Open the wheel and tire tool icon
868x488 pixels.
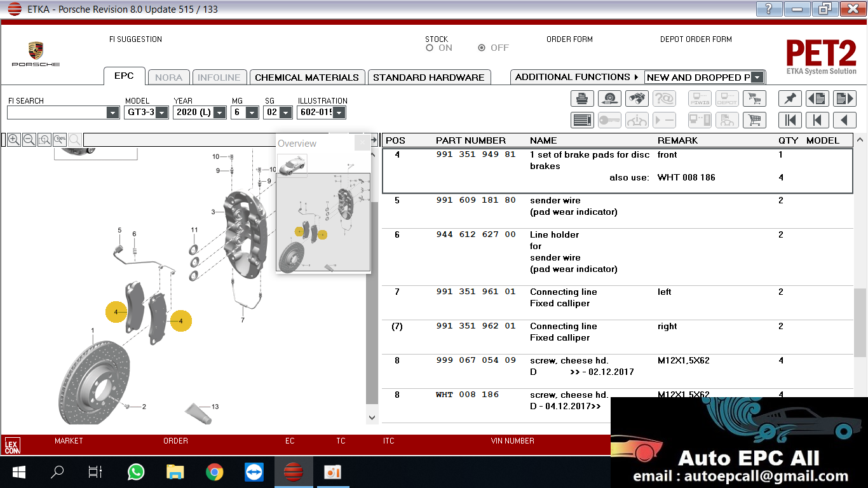pyautogui.click(x=610, y=98)
